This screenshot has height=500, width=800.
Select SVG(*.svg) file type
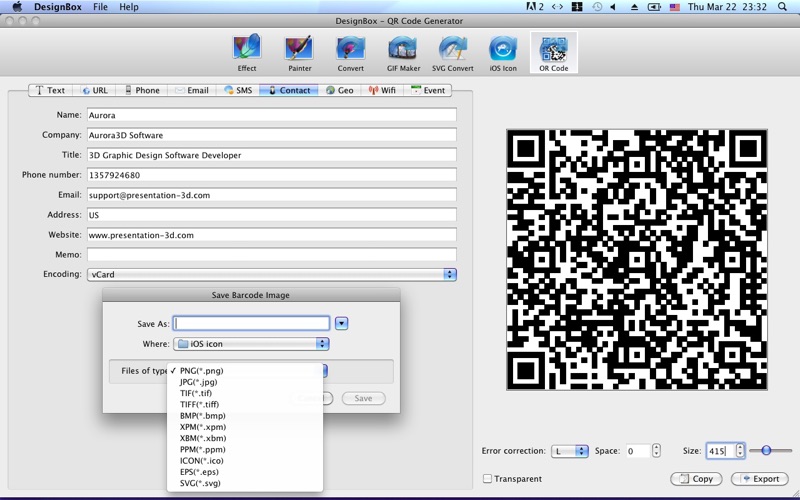(245, 483)
